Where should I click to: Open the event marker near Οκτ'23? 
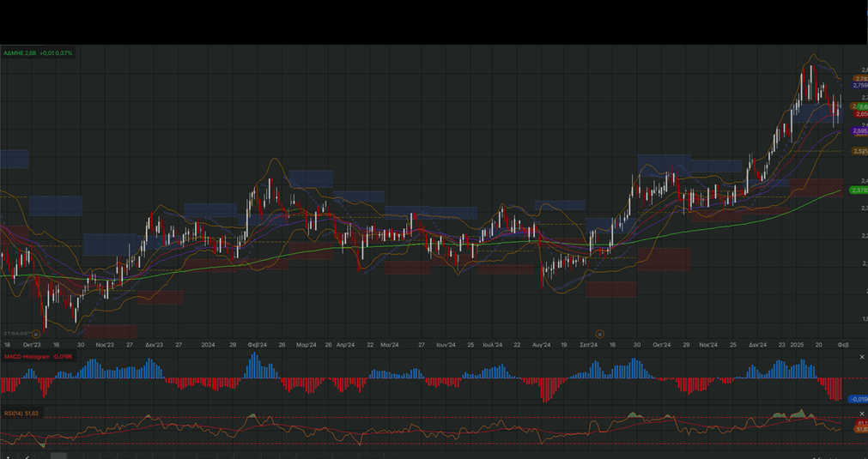36,334
